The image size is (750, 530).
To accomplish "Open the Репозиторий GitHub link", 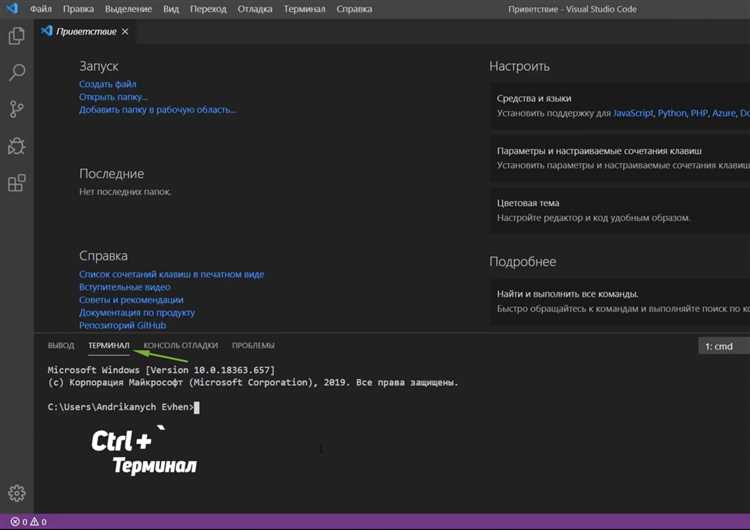I will pyautogui.click(x=122, y=325).
